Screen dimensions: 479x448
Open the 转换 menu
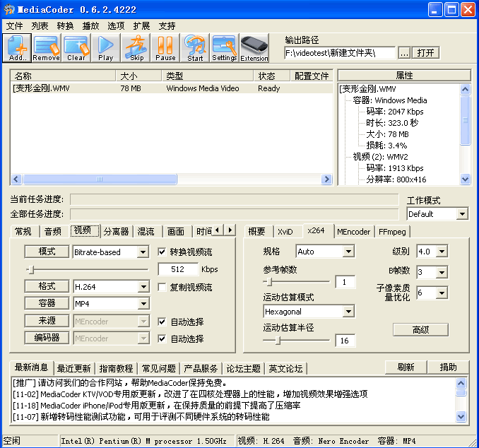coord(65,26)
